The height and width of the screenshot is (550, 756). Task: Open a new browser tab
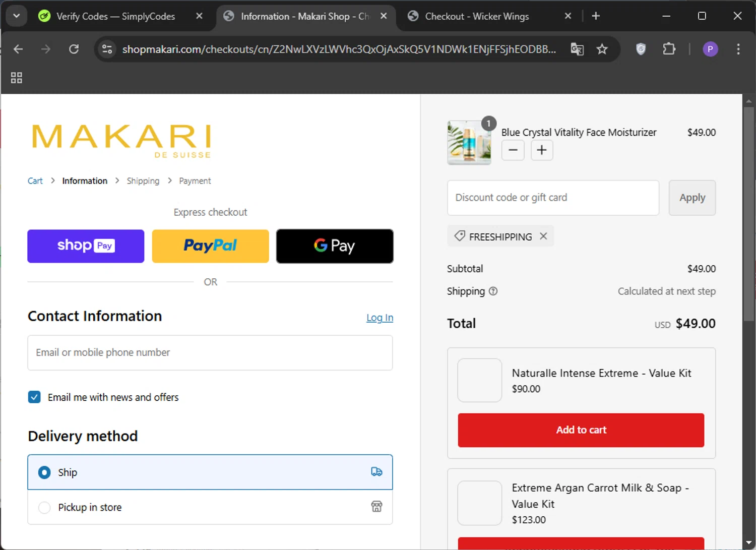[x=596, y=16]
